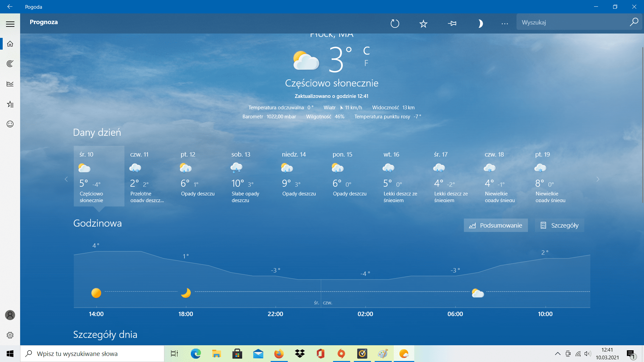Click the Wyszukaj search field
644x362 pixels.
(573, 22)
